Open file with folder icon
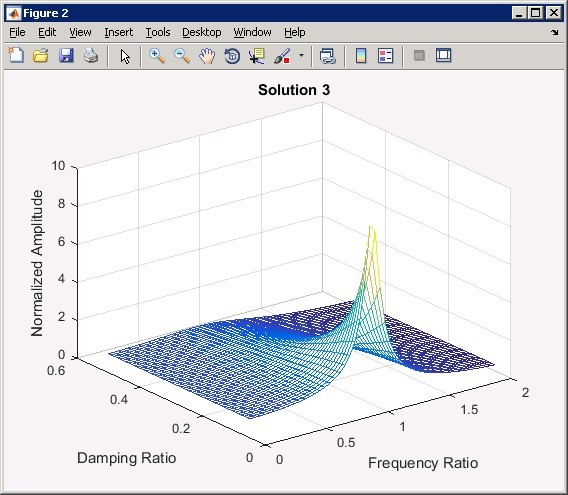 point(41,56)
